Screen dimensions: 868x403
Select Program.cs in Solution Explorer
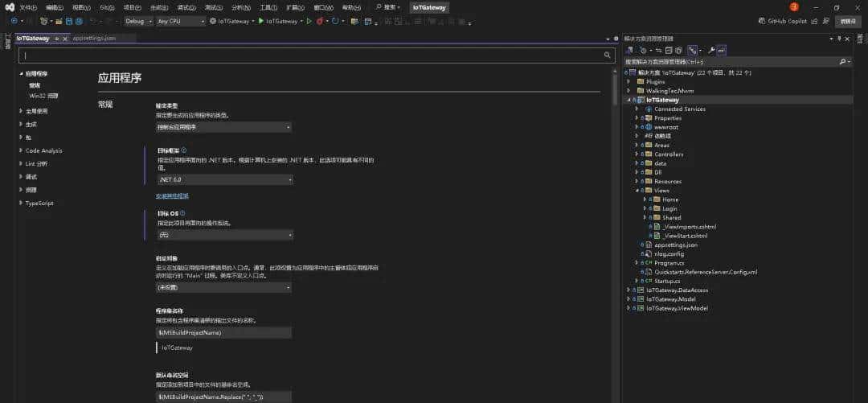click(x=669, y=263)
